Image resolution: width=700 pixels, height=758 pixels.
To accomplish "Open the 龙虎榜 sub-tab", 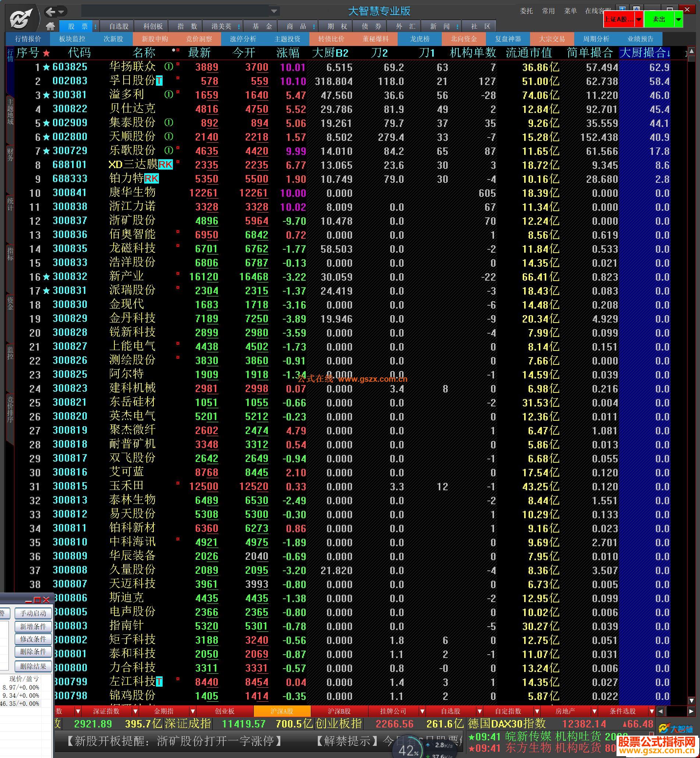I will pos(419,39).
